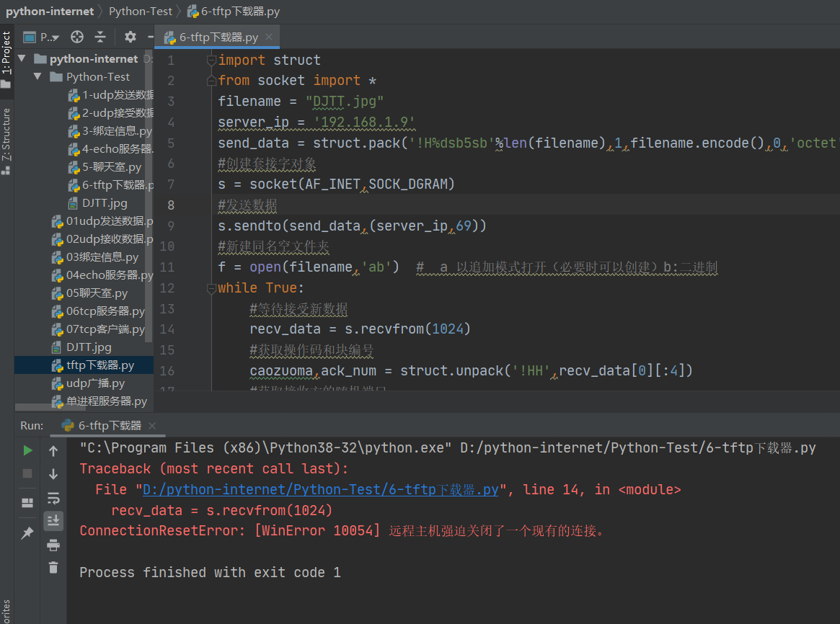The height and width of the screenshot is (624, 840).
Task: Click 6-tftp下载器.py in the breadcrumb bar
Action: tap(234, 12)
